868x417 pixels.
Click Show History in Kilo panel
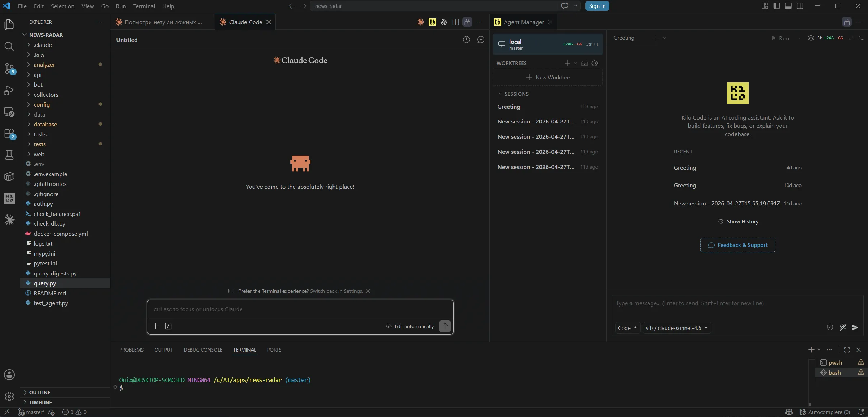coord(738,222)
